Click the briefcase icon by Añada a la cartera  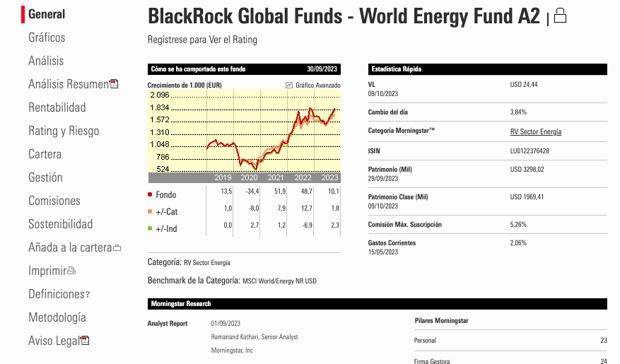coord(117,248)
